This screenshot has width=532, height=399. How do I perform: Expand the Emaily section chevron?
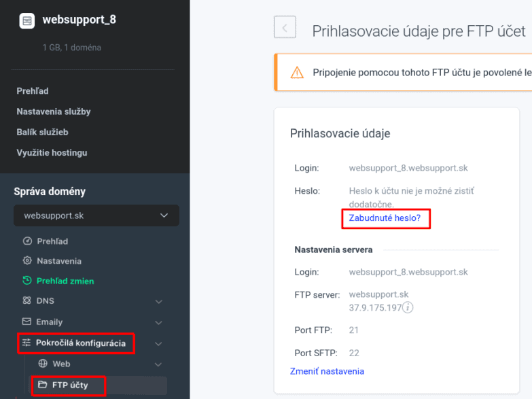(x=158, y=323)
